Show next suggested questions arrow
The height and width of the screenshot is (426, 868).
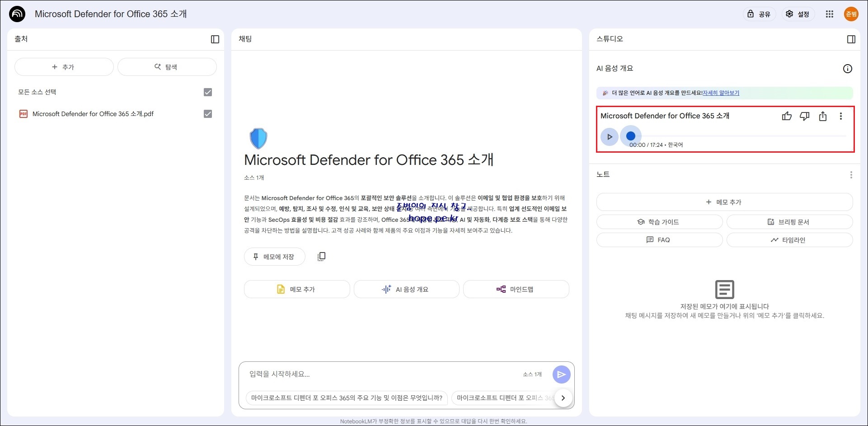(563, 398)
